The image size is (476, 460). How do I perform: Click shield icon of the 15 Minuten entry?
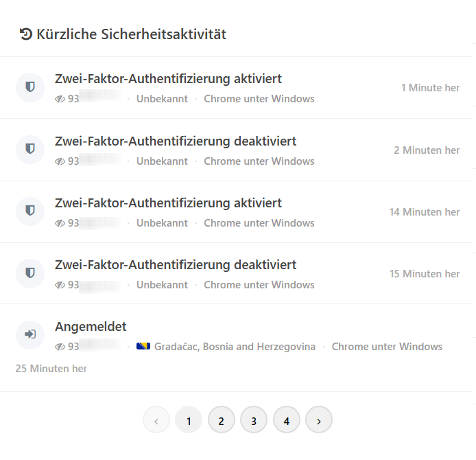click(x=30, y=273)
